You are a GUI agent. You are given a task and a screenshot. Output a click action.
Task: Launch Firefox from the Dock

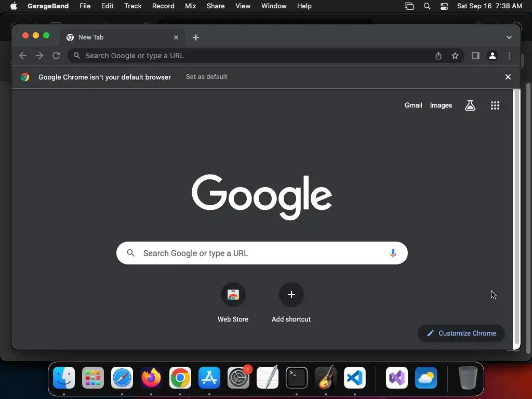click(151, 378)
